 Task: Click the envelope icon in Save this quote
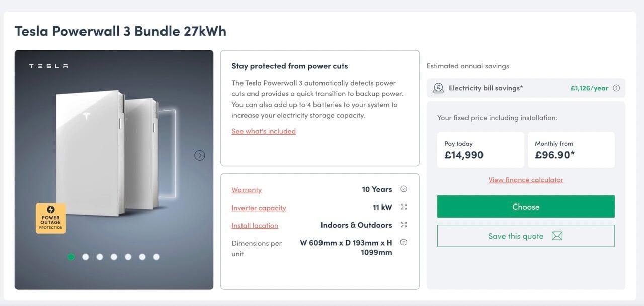[x=557, y=236]
